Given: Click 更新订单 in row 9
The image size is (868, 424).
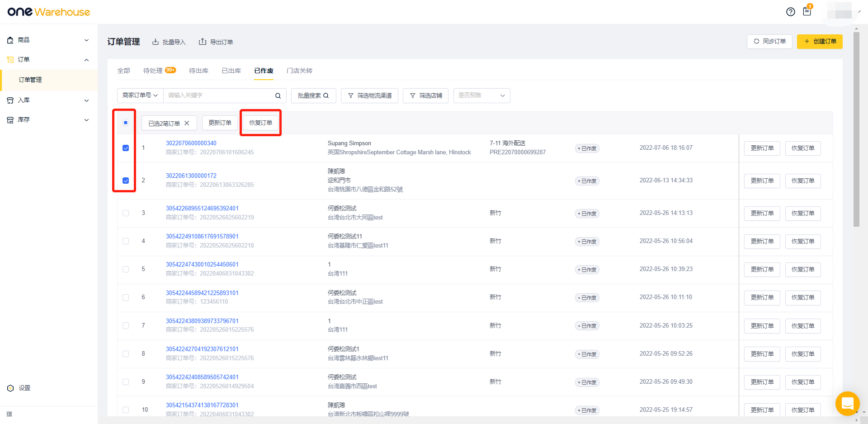Looking at the screenshot, I should coord(762,382).
